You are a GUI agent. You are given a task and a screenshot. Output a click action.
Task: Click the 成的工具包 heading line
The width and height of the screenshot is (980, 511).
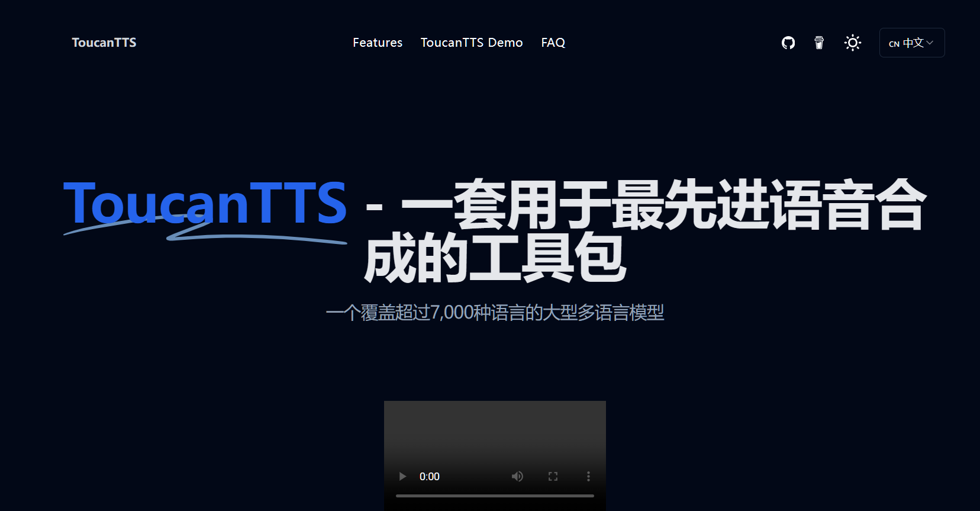coord(494,259)
